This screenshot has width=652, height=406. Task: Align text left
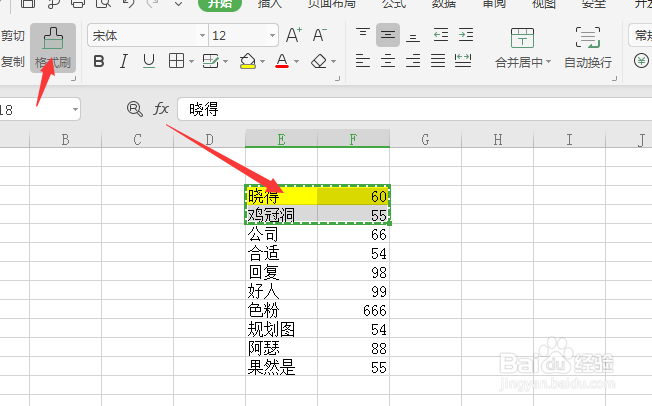(x=363, y=61)
